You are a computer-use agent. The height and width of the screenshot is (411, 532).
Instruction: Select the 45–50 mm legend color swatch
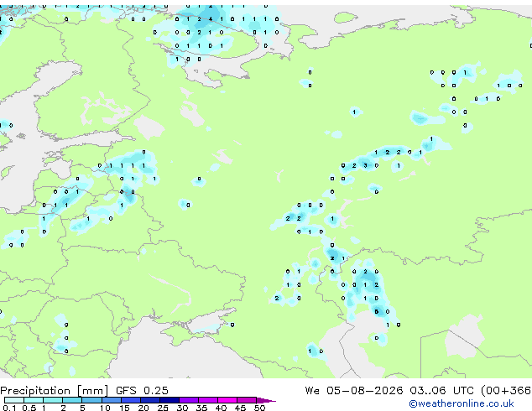pyautogui.click(x=247, y=400)
